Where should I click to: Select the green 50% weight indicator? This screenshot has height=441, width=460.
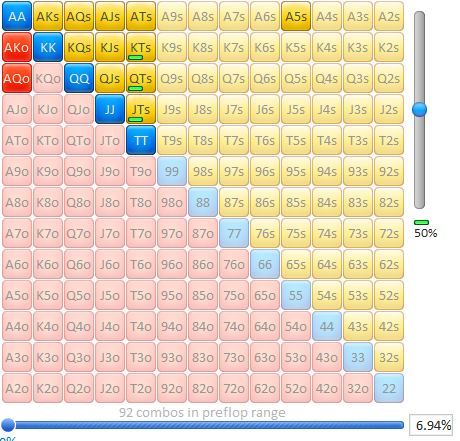421,222
